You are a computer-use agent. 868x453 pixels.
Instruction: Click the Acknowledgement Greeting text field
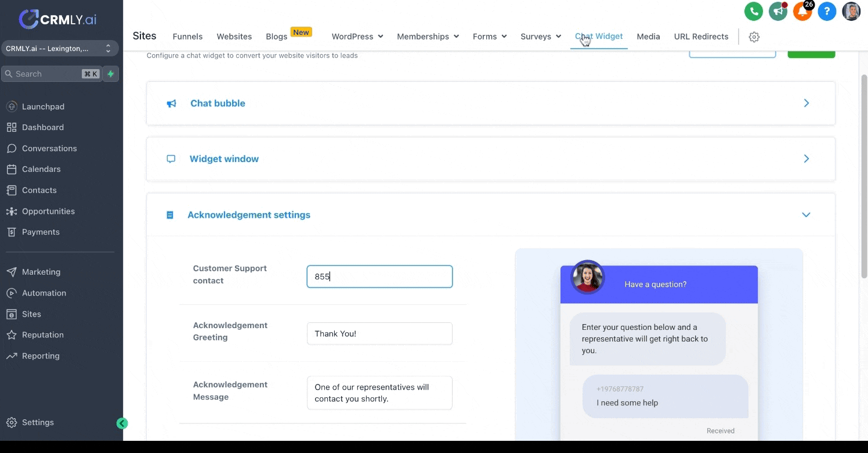tap(379, 333)
